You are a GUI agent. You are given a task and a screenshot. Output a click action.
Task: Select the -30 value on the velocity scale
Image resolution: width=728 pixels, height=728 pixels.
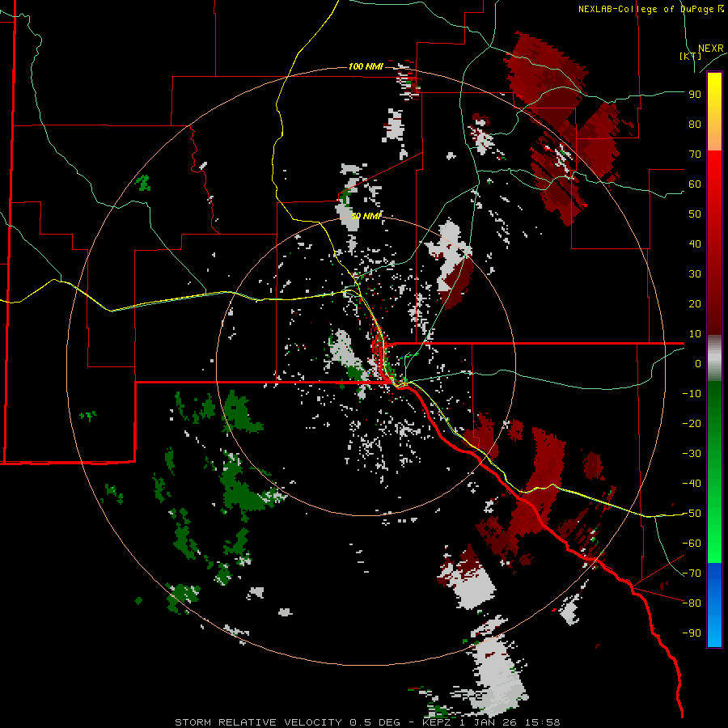(x=692, y=454)
